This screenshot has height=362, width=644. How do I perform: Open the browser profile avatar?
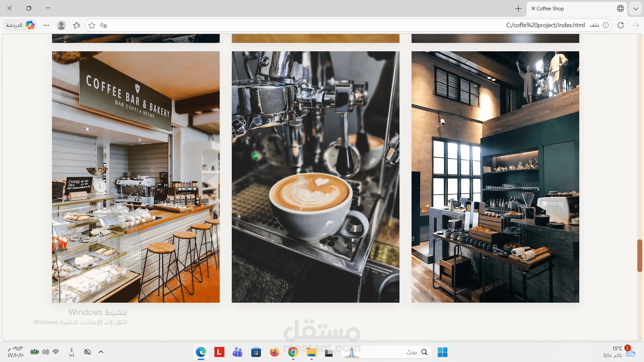pos(61,25)
